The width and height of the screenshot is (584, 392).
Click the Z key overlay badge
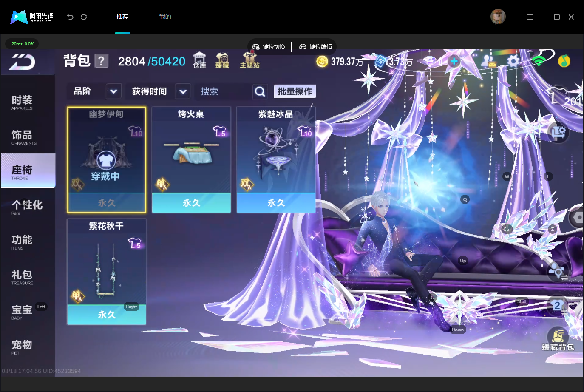point(553,229)
